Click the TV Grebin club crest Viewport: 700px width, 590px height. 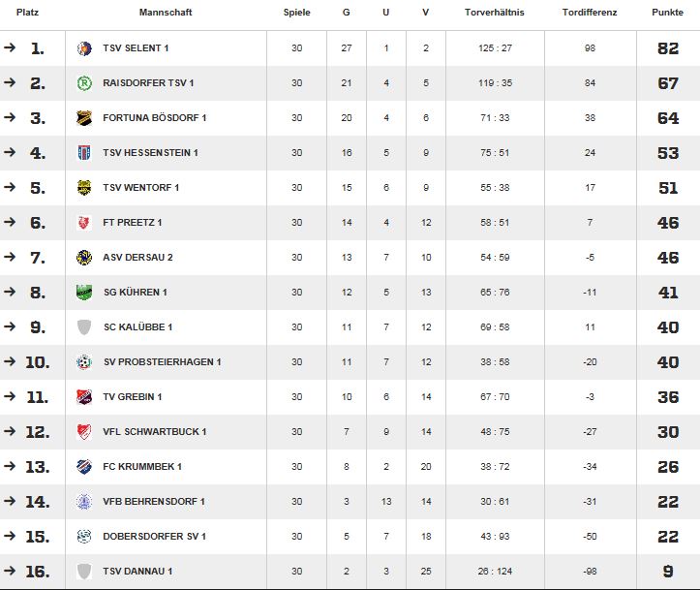pos(84,396)
